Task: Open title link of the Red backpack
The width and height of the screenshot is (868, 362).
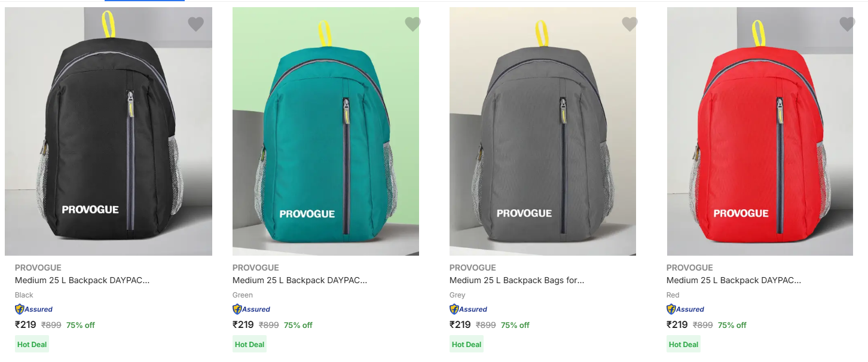Action: point(733,280)
